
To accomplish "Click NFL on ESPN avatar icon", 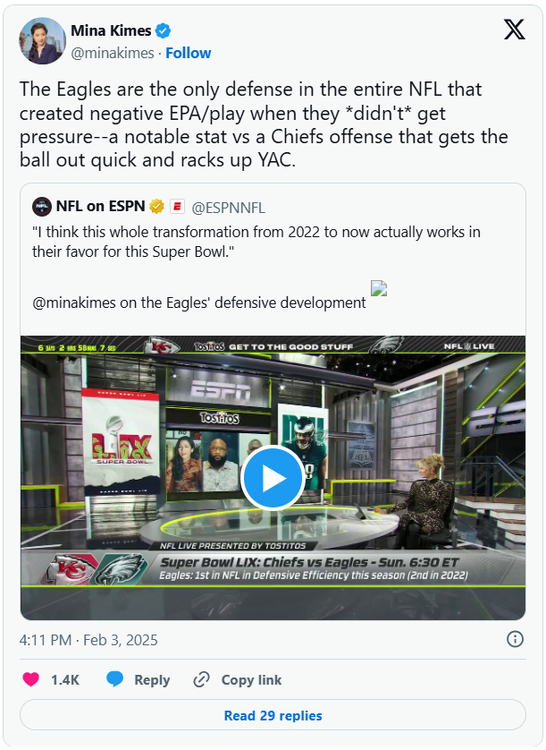I will pyautogui.click(x=42, y=207).
